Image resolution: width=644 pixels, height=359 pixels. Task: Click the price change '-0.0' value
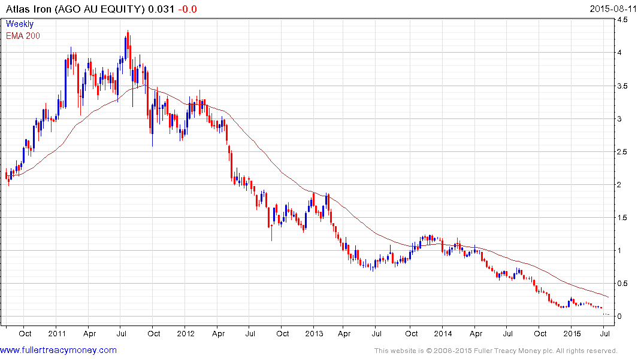click(188, 9)
